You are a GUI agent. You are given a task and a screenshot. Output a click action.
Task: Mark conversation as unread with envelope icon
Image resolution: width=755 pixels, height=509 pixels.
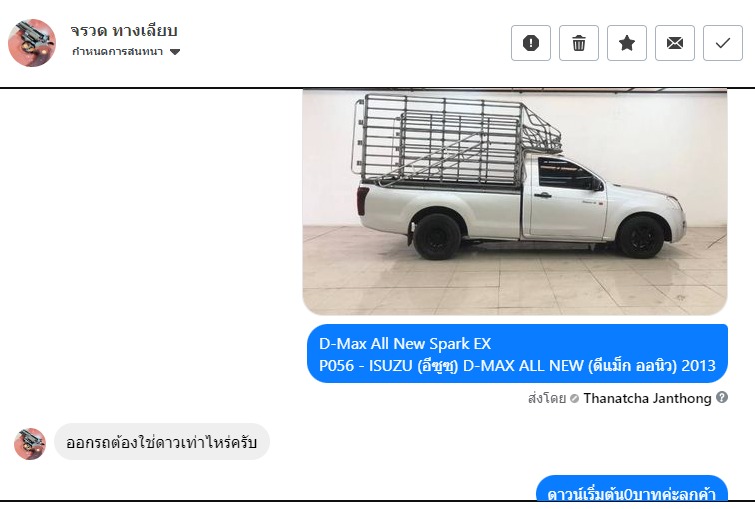(675, 43)
